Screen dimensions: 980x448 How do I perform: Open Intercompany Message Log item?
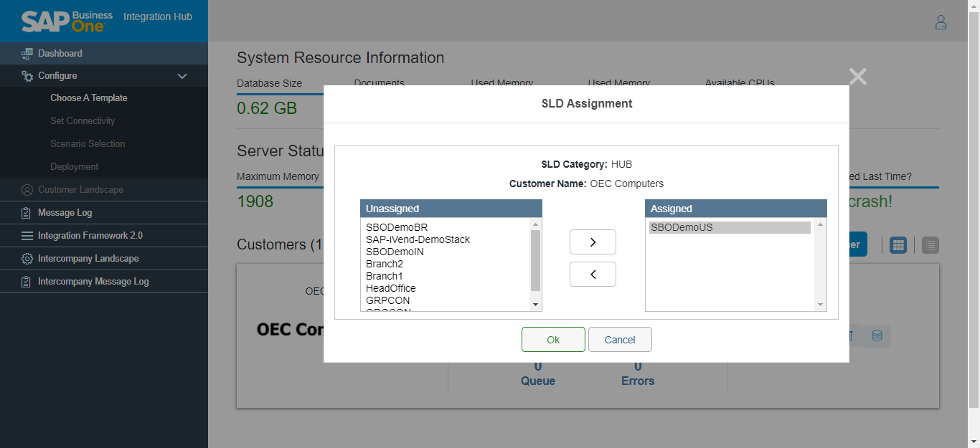click(93, 282)
